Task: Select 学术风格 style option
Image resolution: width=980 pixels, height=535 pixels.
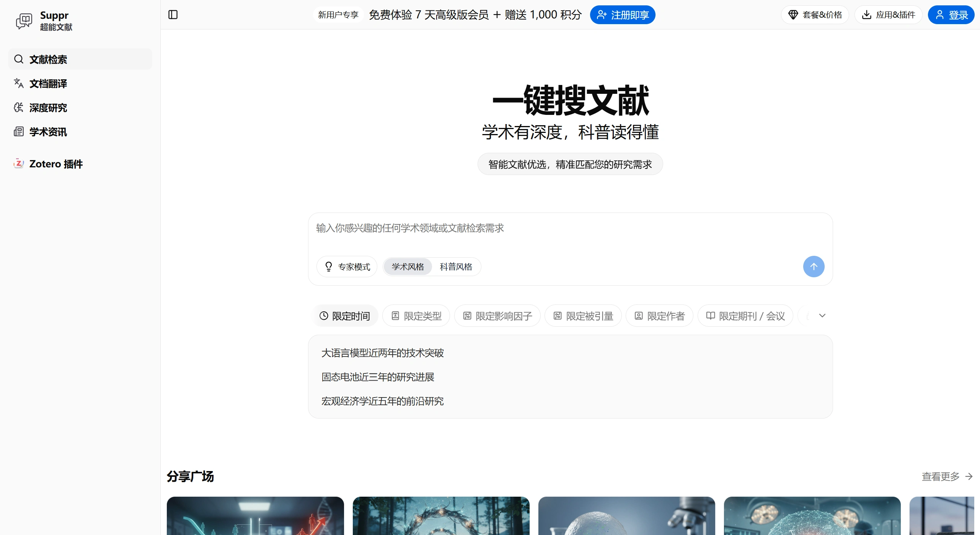Action: tap(408, 267)
